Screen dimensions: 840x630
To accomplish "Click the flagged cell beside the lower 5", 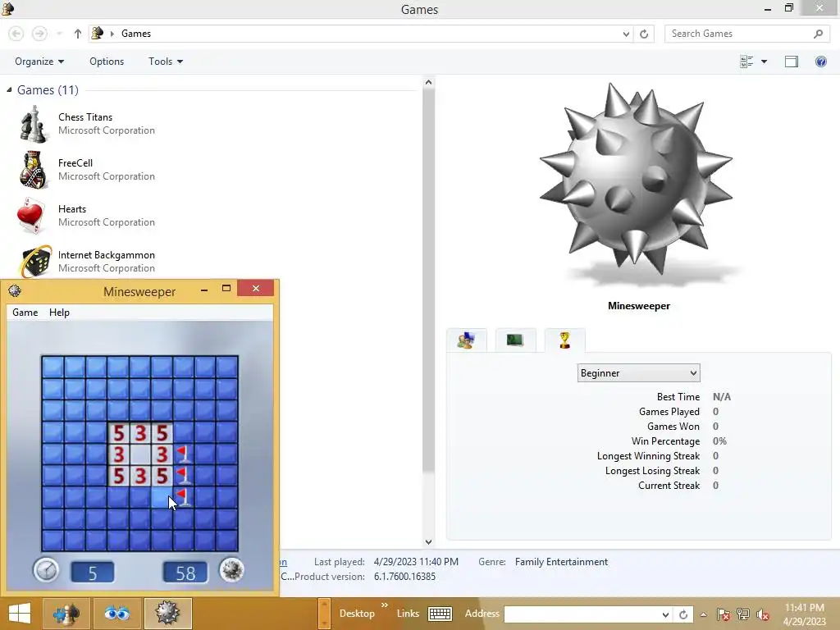I will click(x=183, y=476).
